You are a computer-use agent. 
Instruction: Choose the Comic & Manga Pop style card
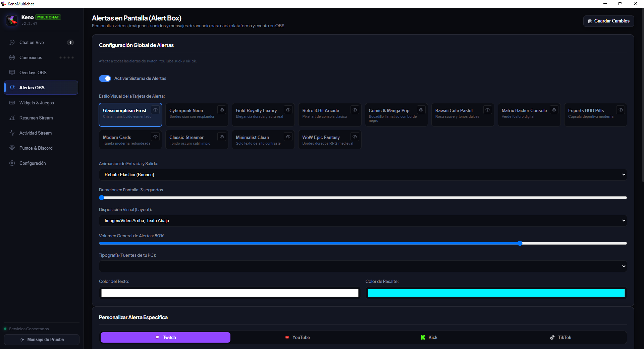coord(396,115)
